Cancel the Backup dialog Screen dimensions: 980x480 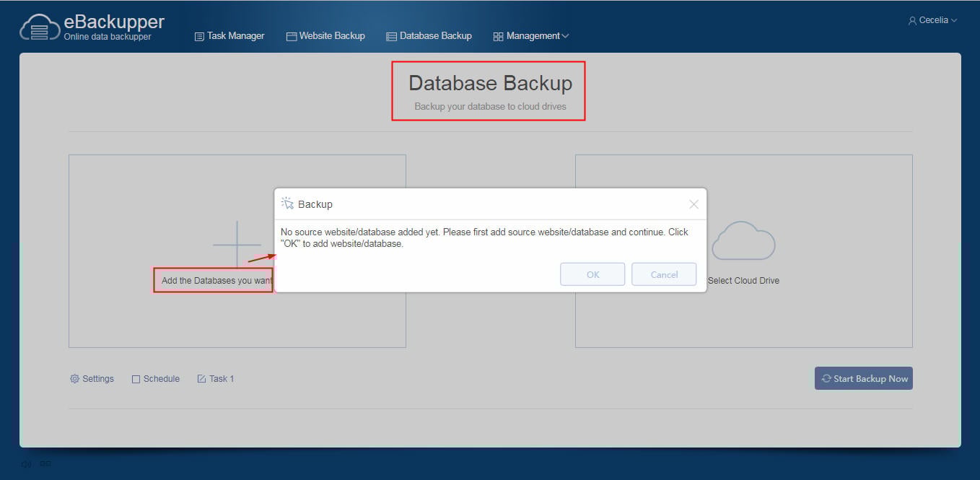click(x=664, y=274)
